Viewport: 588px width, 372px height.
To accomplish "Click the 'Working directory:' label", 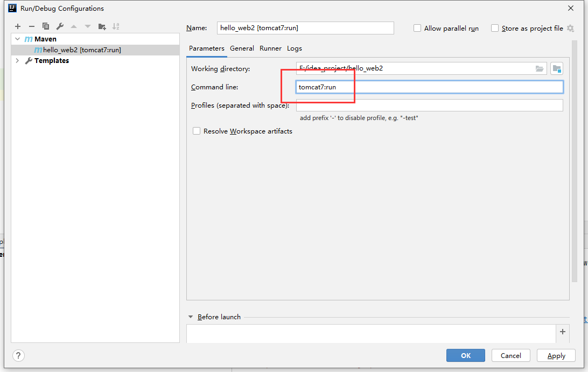I will click(221, 68).
